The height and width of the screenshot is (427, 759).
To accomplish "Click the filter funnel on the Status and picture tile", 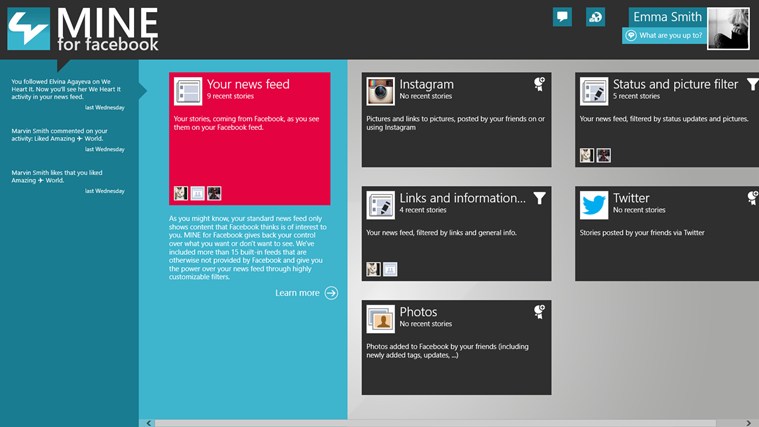I will coord(753,84).
